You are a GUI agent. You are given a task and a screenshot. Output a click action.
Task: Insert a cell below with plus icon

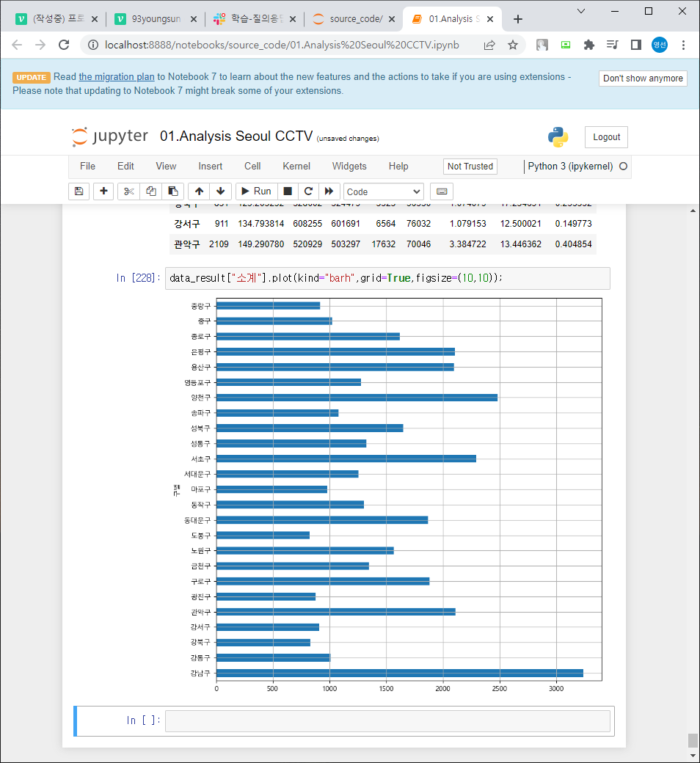(103, 191)
